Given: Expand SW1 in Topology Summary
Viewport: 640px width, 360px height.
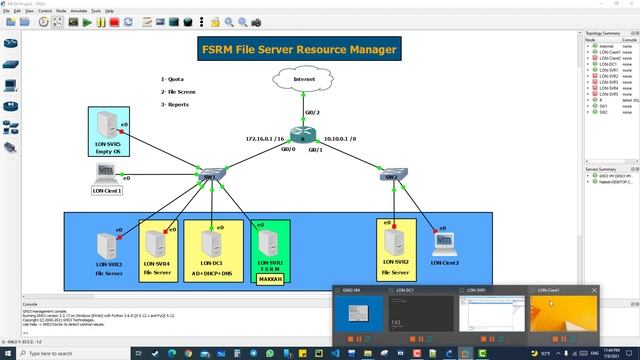Looking at the screenshot, I should click(x=588, y=106).
